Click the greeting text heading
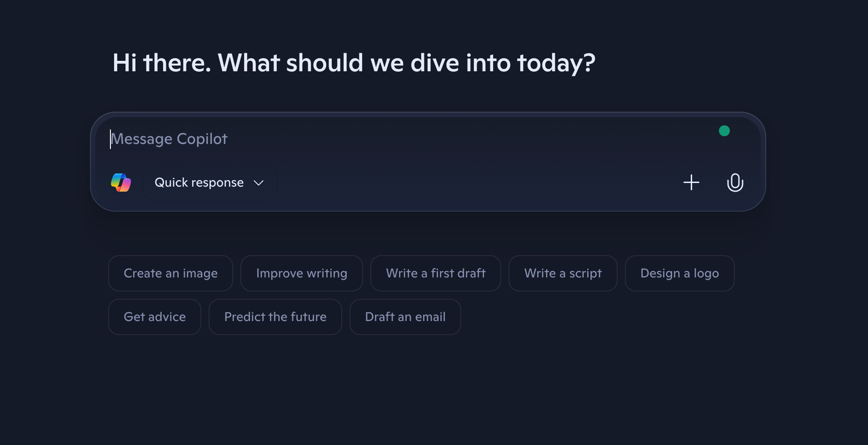This screenshot has height=445, width=868. [x=354, y=63]
